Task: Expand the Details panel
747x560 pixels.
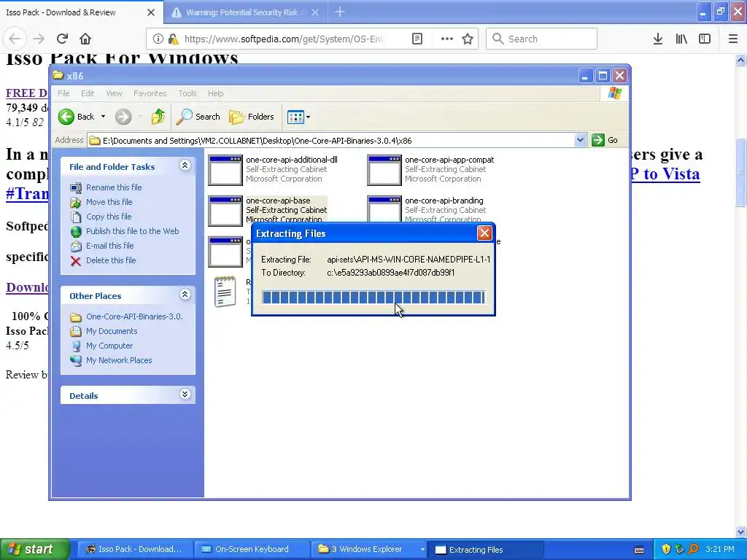Action: coord(185,394)
